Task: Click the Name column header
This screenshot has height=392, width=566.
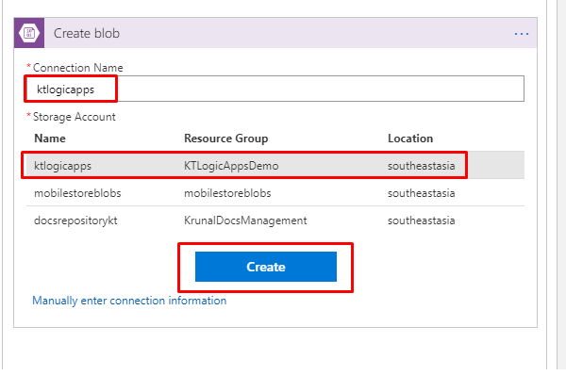Action: pyautogui.click(x=50, y=139)
